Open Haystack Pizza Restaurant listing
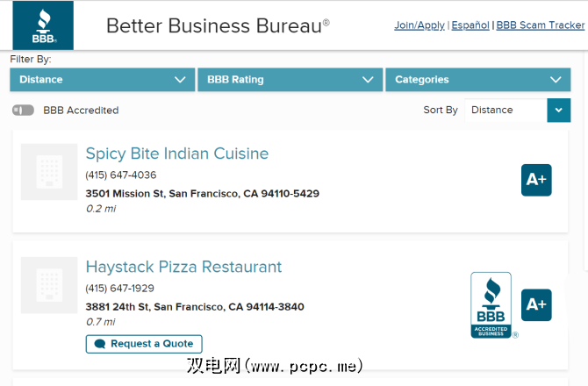 pyautogui.click(x=183, y=267)
